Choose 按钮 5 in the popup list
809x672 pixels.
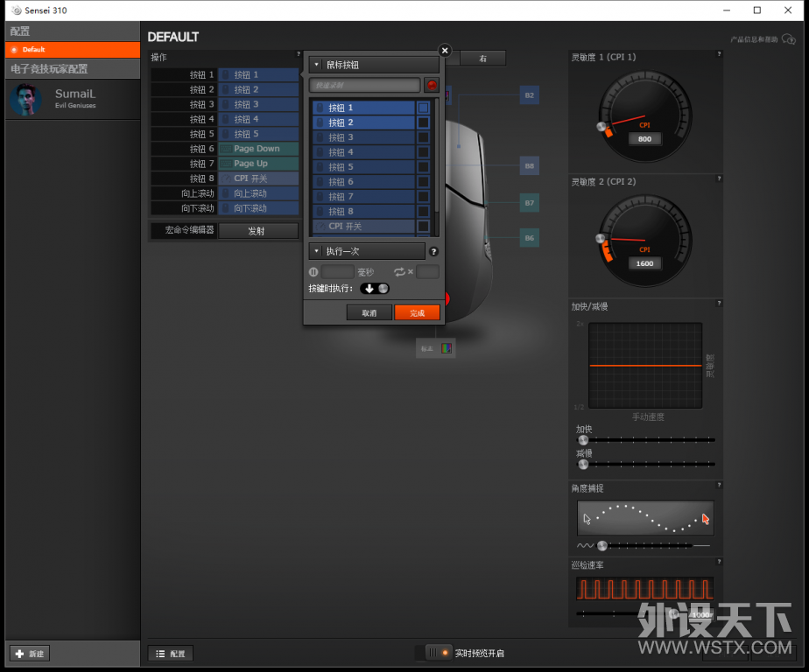(363, 167)
